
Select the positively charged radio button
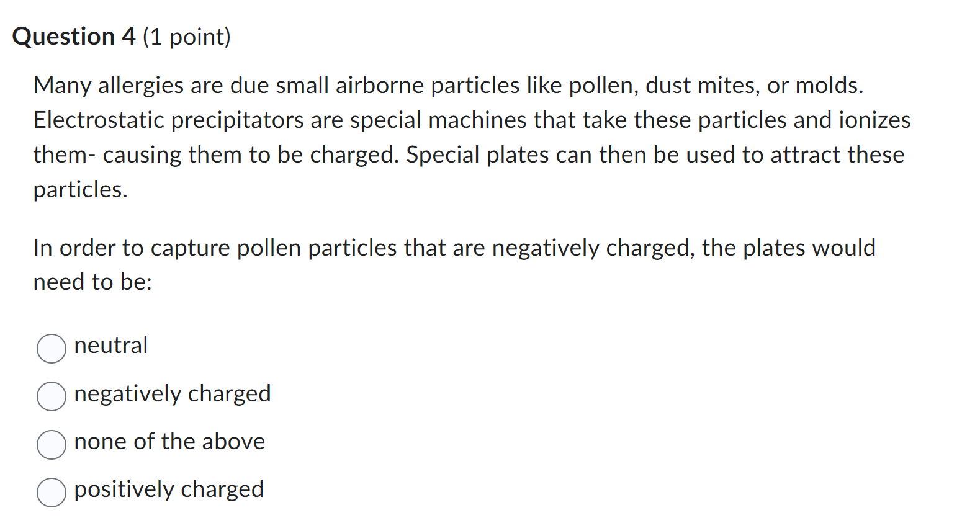52,493
